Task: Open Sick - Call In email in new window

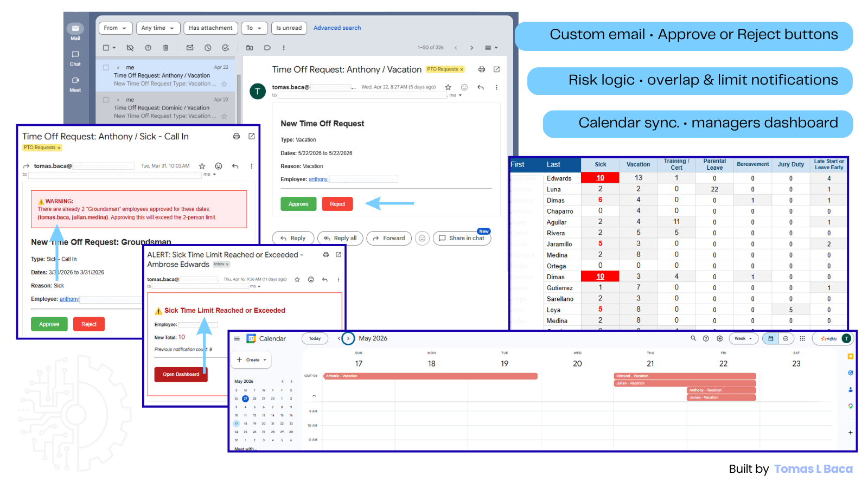Action: pyautogui.click(x=252, y=137)
